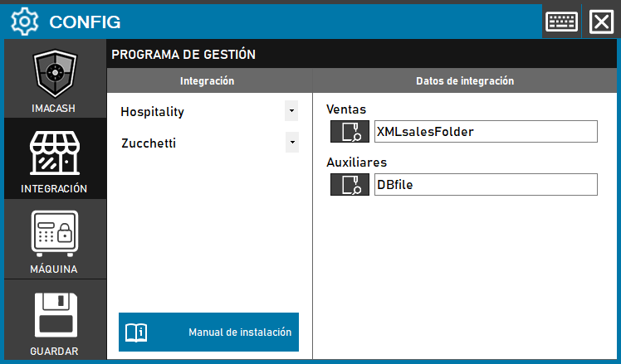The height and width of the screenshot is (364, 621).
Task: Click the arrow beside Zucchetti
Action: tap(291, 143)
